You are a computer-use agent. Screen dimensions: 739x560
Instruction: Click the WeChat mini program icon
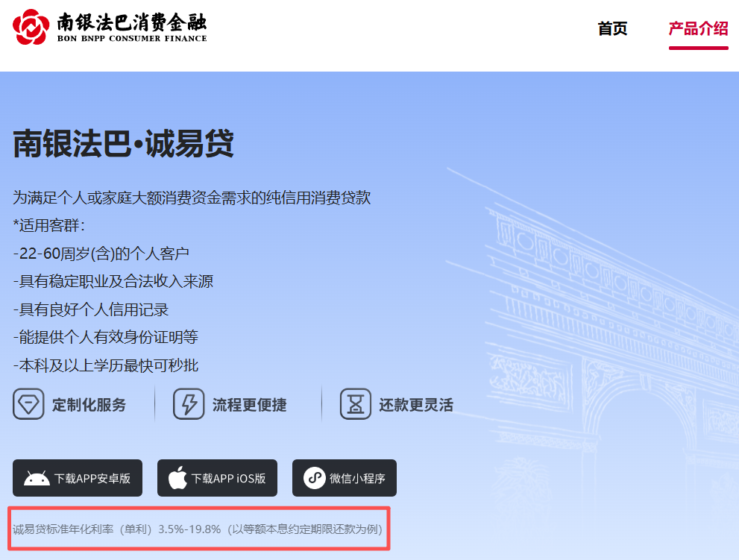[x=315, y=478]
